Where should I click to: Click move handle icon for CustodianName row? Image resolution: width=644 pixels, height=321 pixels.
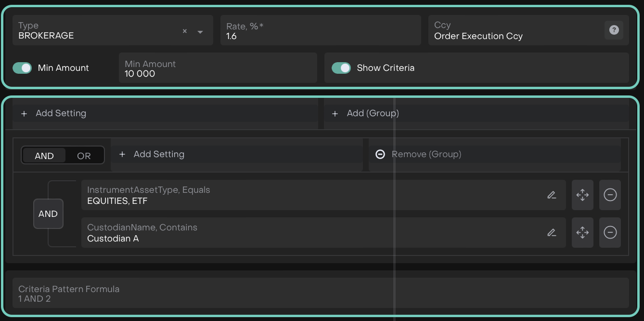click(582, 233)
